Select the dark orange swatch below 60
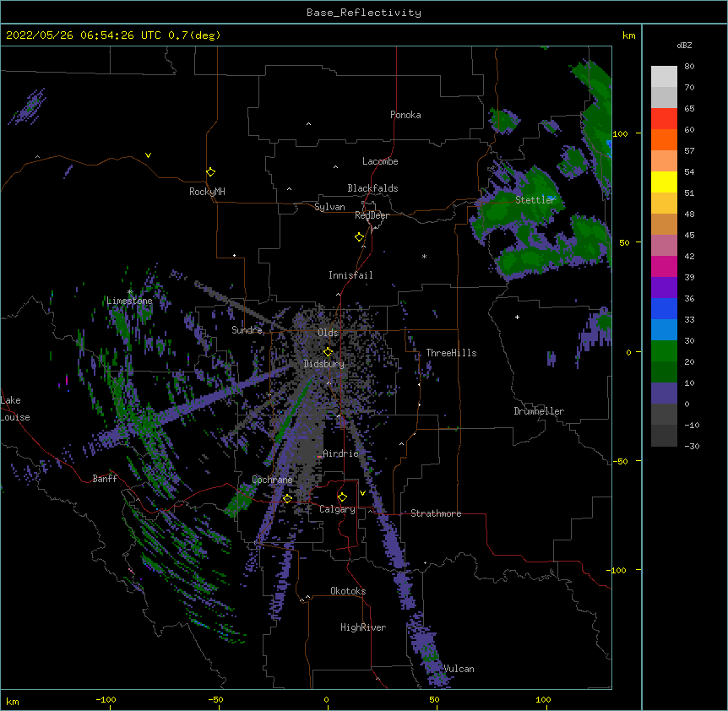Viewport: 728px width, 711px height. [x=664, y=139]
